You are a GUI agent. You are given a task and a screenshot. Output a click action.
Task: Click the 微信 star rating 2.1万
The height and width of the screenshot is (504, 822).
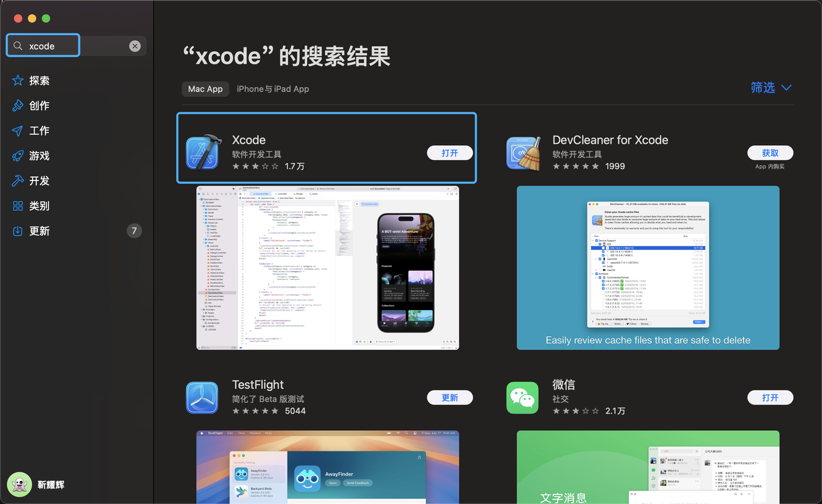click(x=588, y=411)
